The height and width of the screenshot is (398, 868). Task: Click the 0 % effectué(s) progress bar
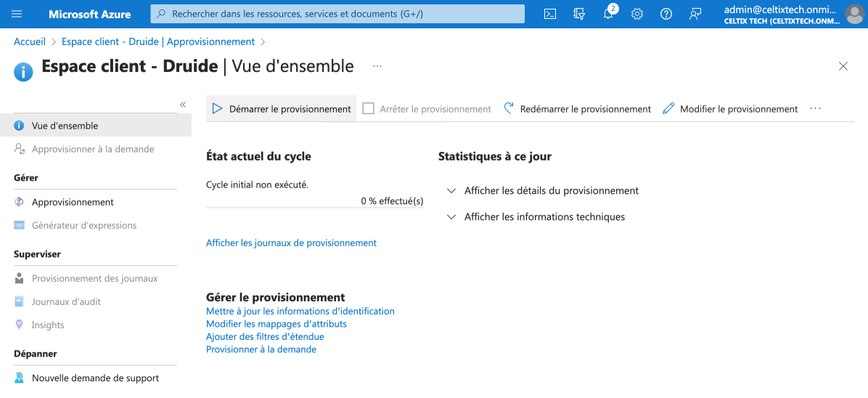click(314, 207)
